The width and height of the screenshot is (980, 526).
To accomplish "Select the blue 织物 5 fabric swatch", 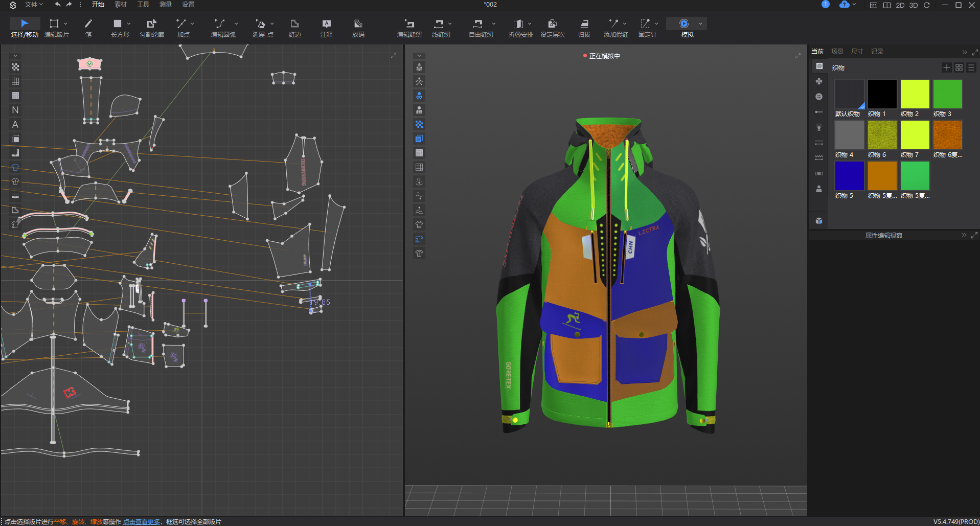I will [849, 176].
